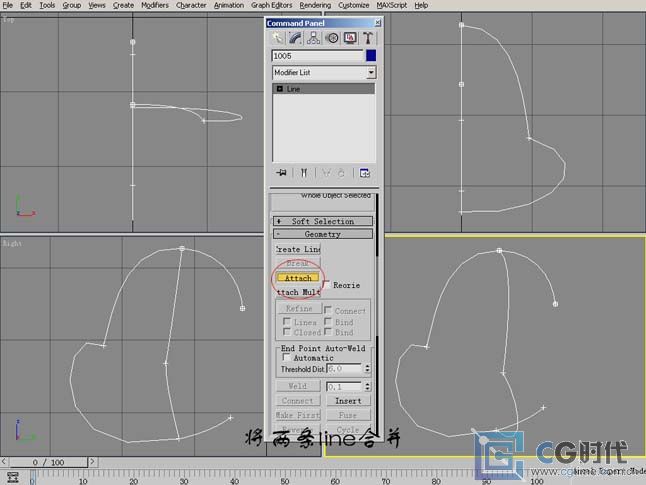
Task: Open the Character menu
Action: 191,5
